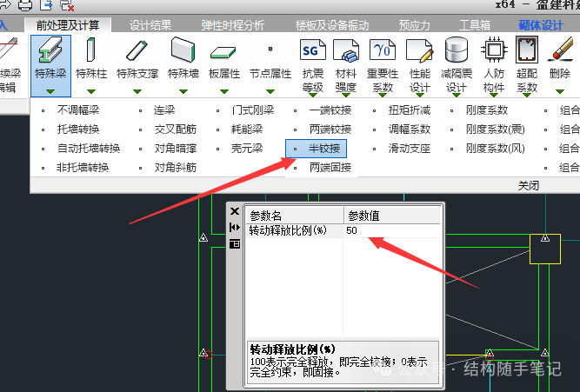The height and width of the screenshot is (392, 580).
Task: Expand the 特殊支撑 dropdown arrow
Action: pyautogui.click(x=137, y=91)
